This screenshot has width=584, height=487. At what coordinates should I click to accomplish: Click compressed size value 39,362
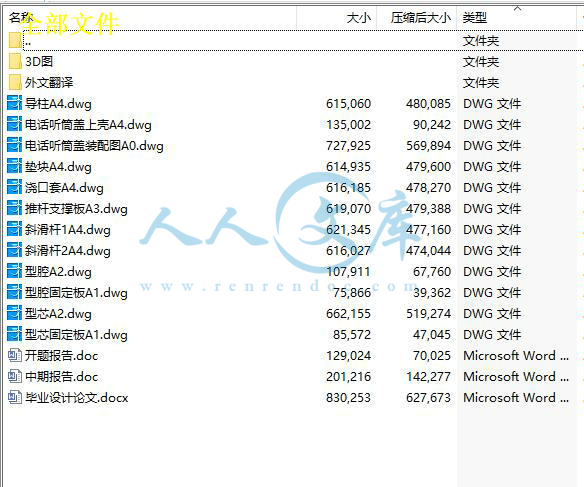coord(432,293)
